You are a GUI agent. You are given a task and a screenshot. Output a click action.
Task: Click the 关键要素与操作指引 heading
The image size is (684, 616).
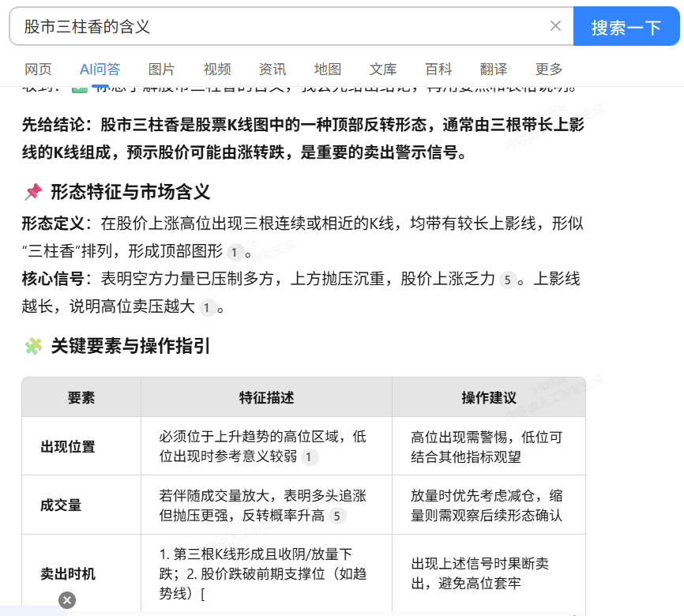(x=130, y=346)
